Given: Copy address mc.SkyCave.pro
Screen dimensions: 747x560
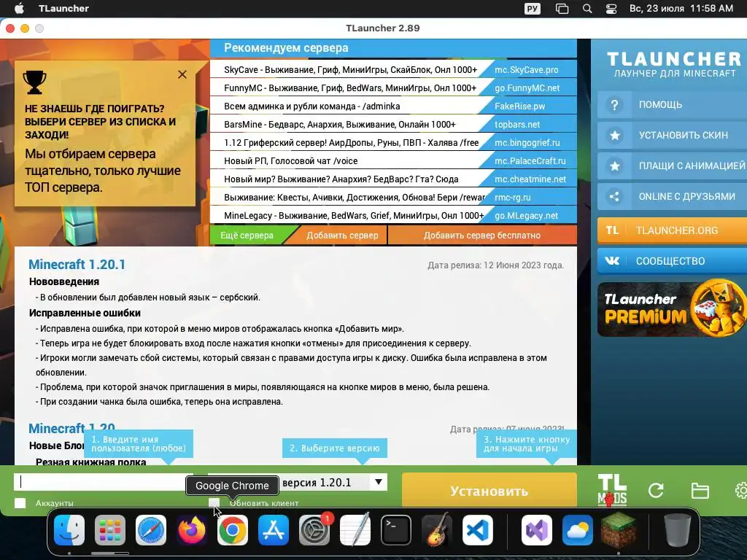Looking at the screenshot, I should pyautogui.click(x=527, y=69).
